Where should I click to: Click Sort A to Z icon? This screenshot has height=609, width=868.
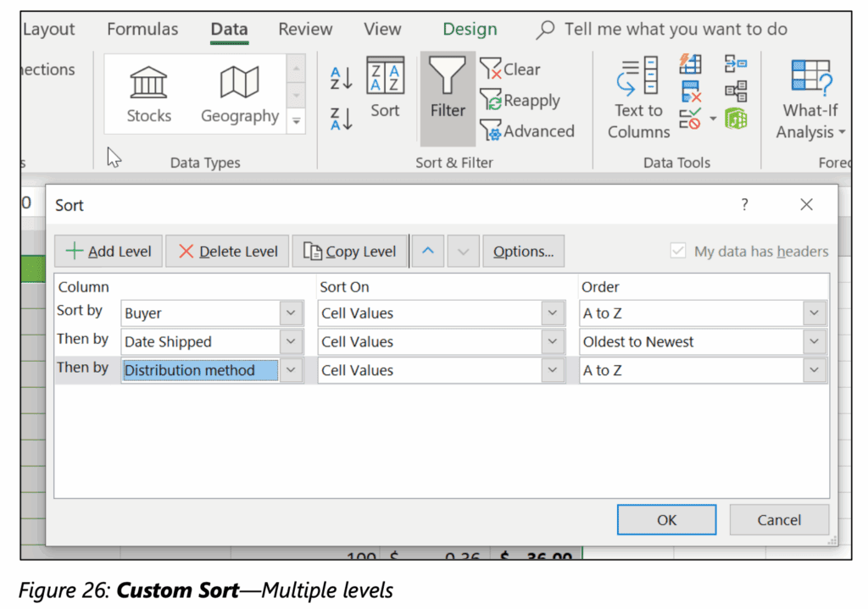pos(340,78)
